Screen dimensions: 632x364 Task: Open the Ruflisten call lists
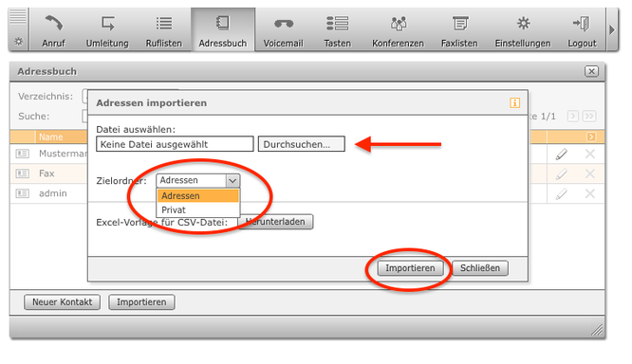click(x=163, y=30)
